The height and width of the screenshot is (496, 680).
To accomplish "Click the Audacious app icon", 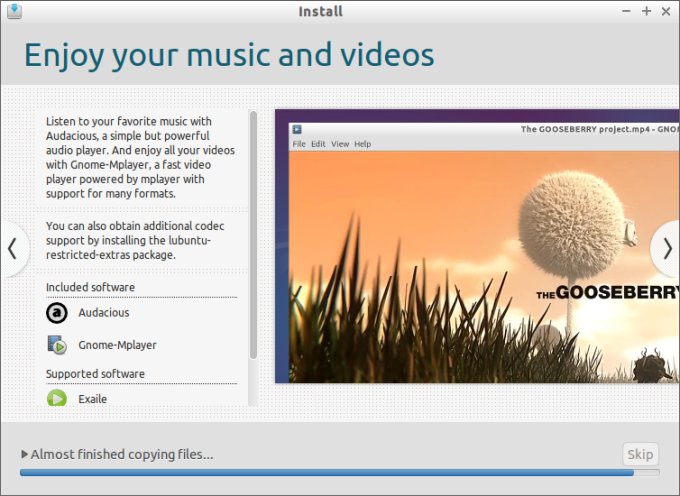I will click(57, 313).
